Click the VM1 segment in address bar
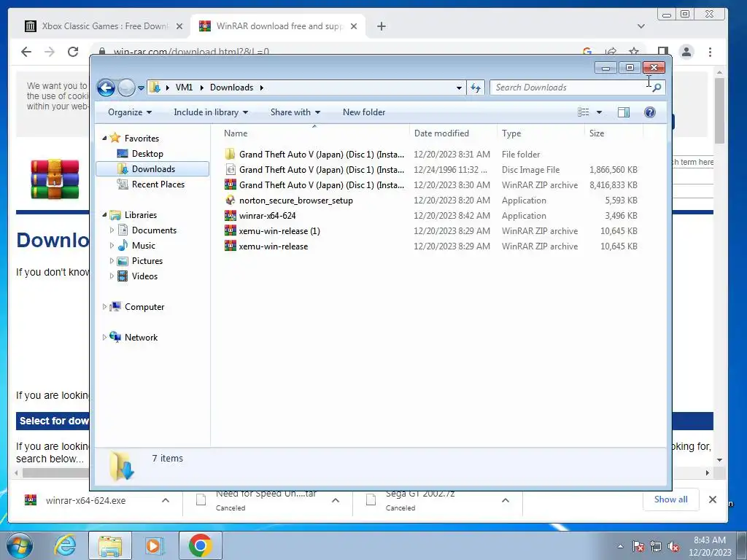This screenshot has height=560, width=747. point(184,87)
